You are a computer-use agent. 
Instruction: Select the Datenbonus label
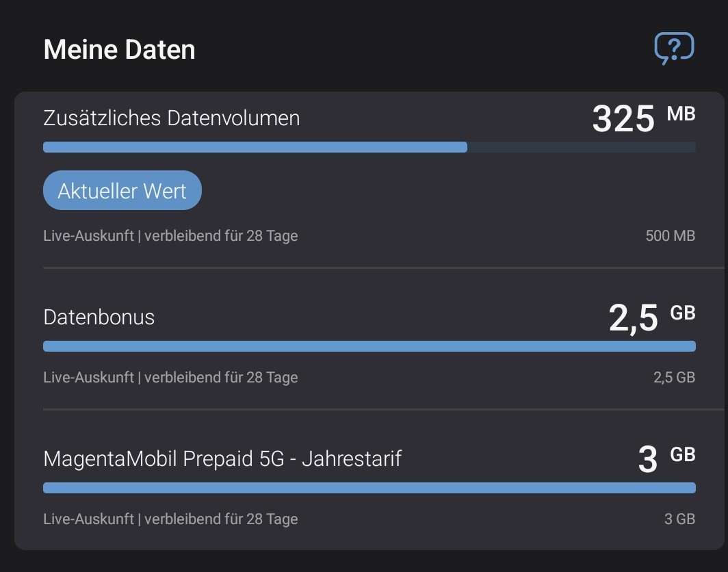point(99,317)
